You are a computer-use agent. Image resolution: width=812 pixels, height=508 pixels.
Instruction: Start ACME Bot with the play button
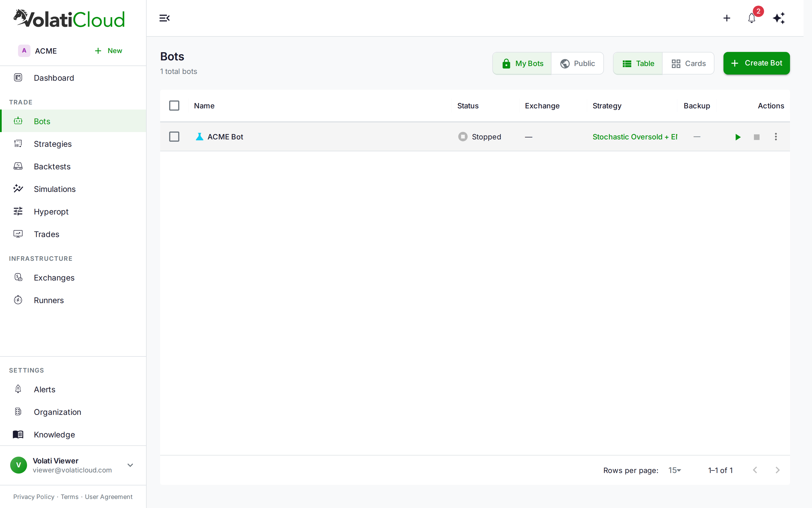[738, 137]
